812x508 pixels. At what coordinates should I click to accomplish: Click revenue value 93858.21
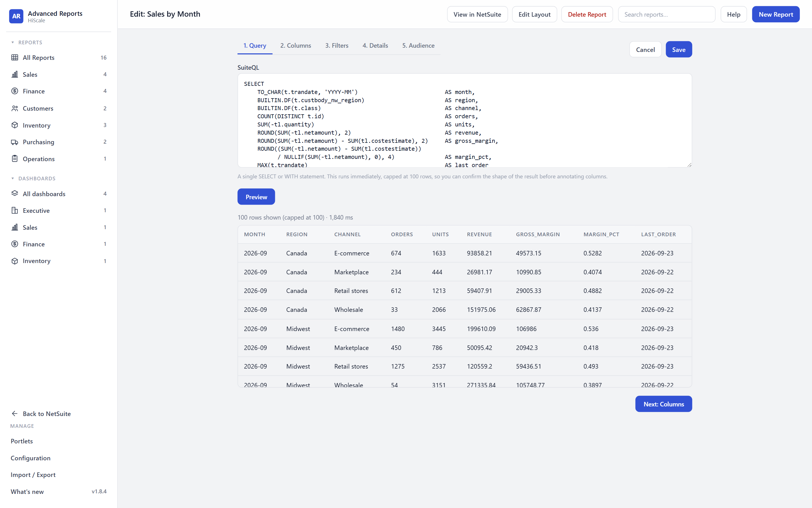coord(479,253)
